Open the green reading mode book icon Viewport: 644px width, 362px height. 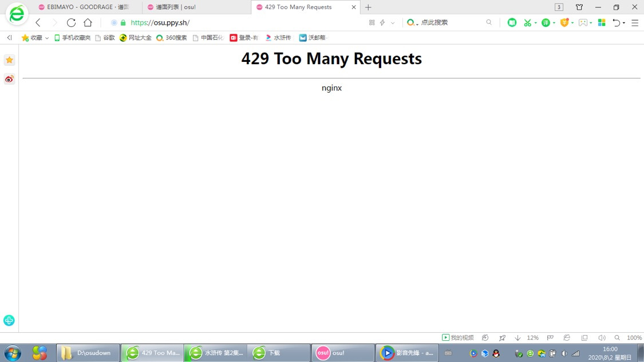coord(512,22)
